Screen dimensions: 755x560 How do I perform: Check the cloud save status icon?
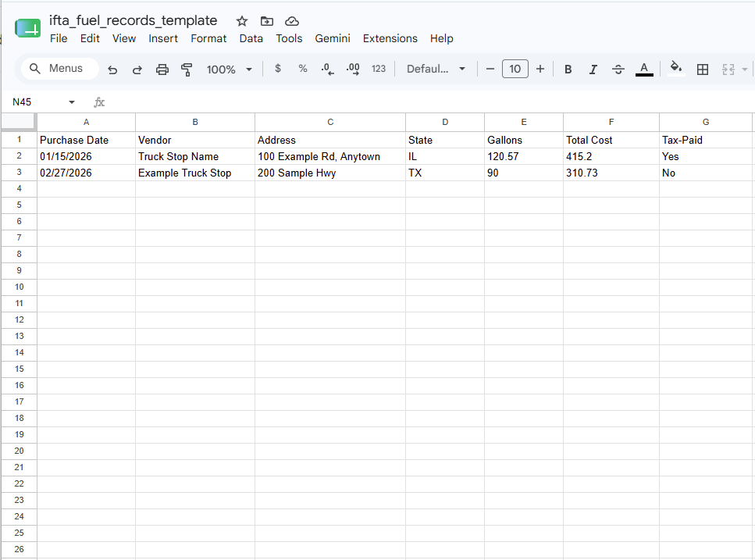(292, 21)
